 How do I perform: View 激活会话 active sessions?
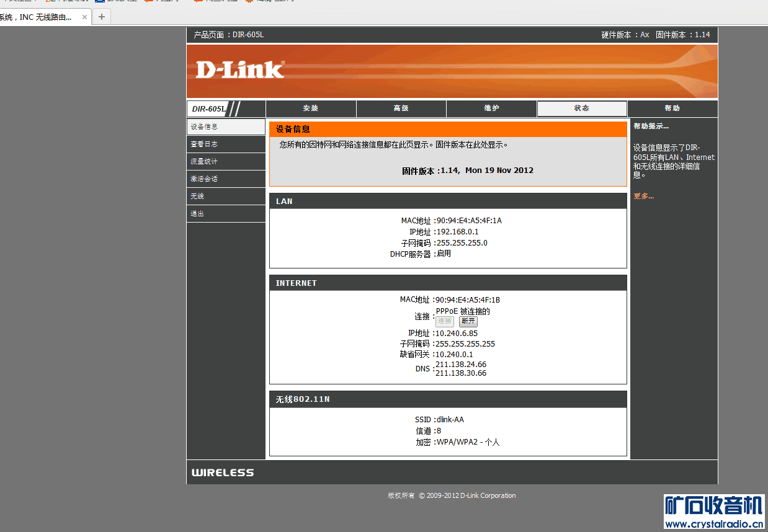pyautogui.click(x=226, y=179)
